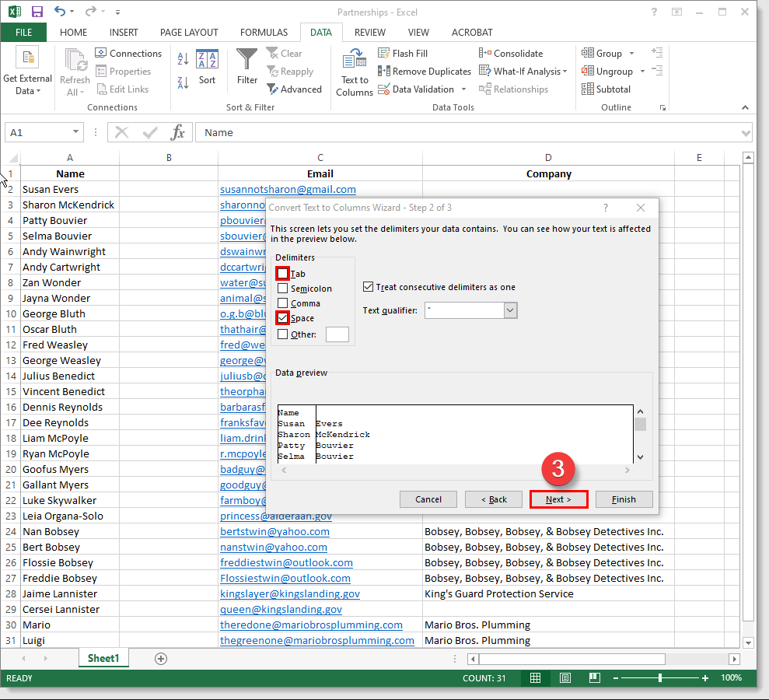
Task: Expand the Group dropdown arrow
Action: [631, 54]
